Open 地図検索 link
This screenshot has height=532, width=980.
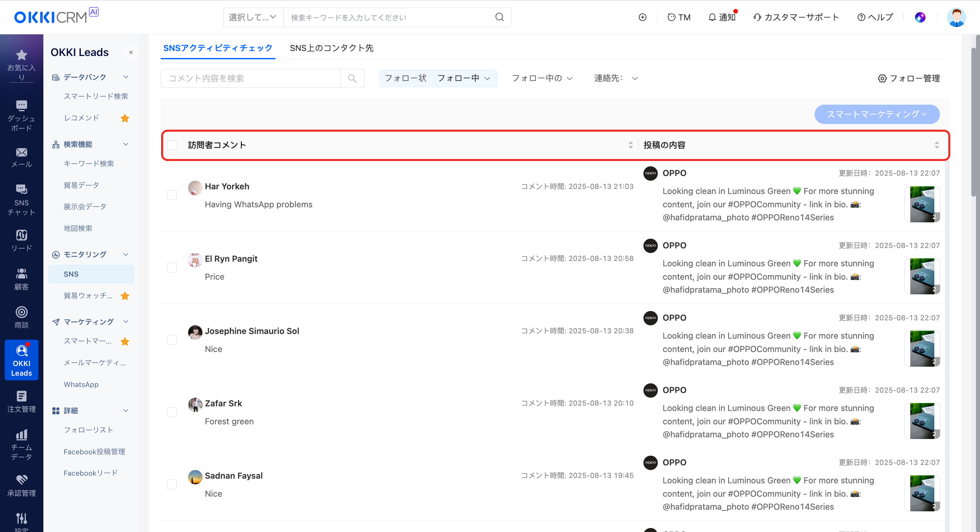point(78,228)
